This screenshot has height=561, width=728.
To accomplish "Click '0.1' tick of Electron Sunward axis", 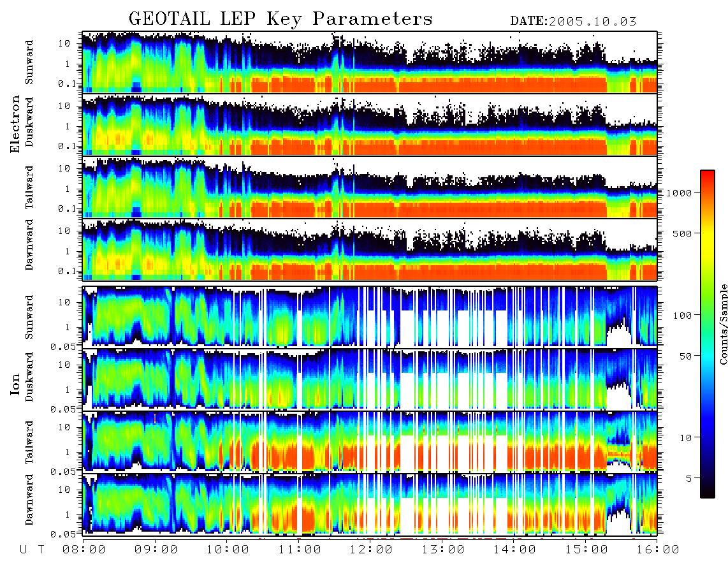I will [68, 84].
